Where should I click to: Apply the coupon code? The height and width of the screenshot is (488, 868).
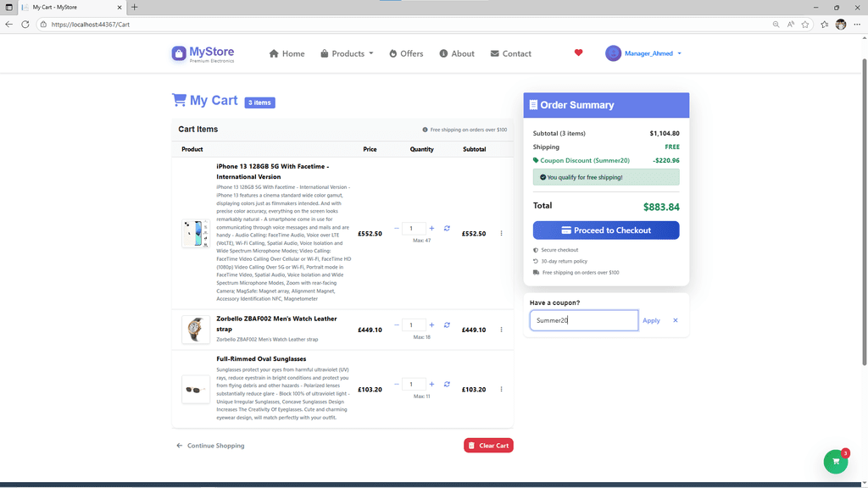(651, 320)
